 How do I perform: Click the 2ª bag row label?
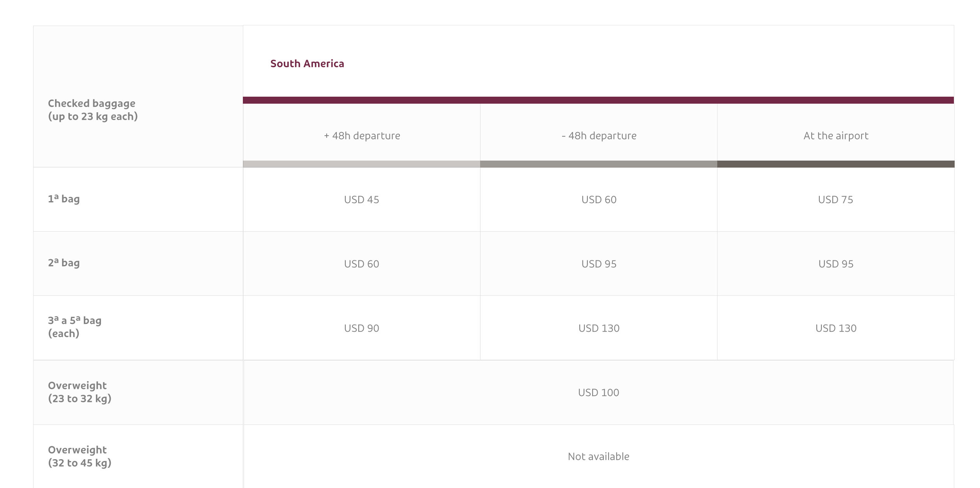(64, 263)
